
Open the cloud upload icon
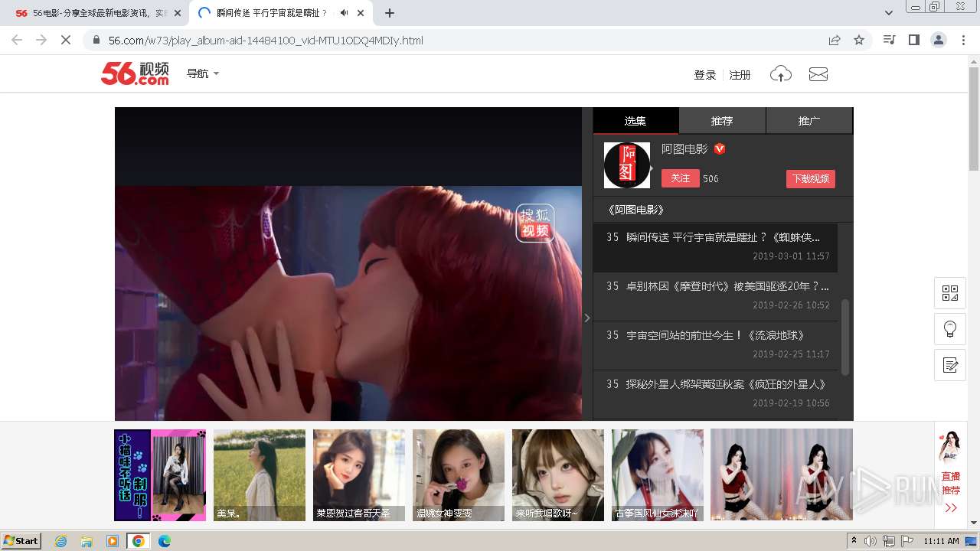point(780,74)
